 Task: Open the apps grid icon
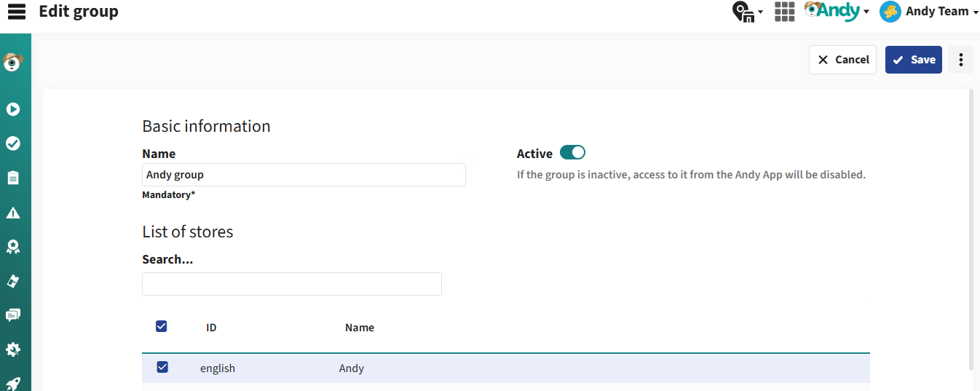(x=784, y=12)
